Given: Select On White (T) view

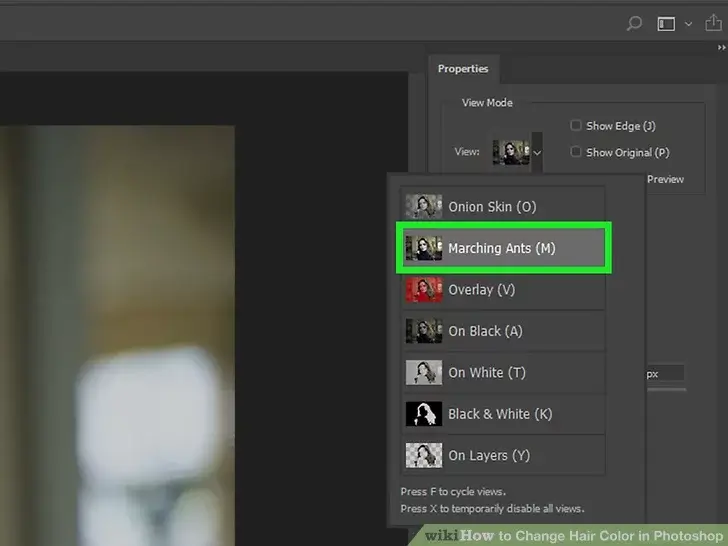Looking at the screenshot, I should pyautogui.click(x=487, y=372).
